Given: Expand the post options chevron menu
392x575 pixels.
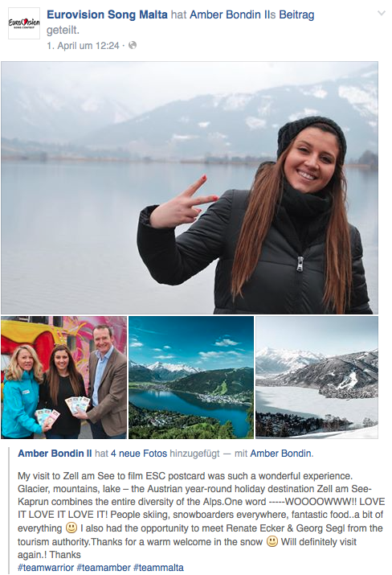Looking at the screenshot, I should pyautogui.click(x=382, y=14).
